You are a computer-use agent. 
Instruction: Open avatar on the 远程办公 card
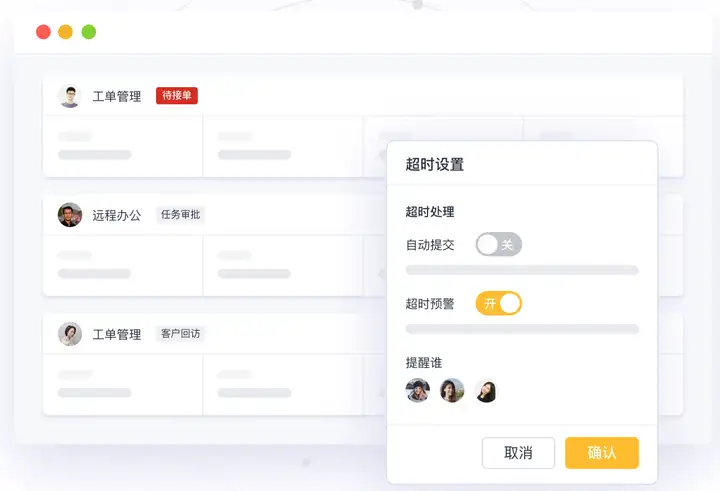[70, 215]
